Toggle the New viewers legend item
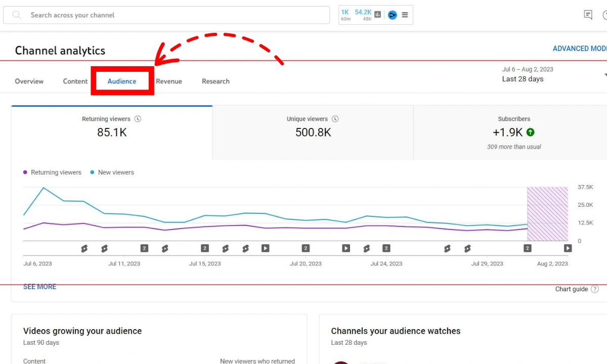Image resolution: width=607 pixels, height=364 pixels. (112, 172)
